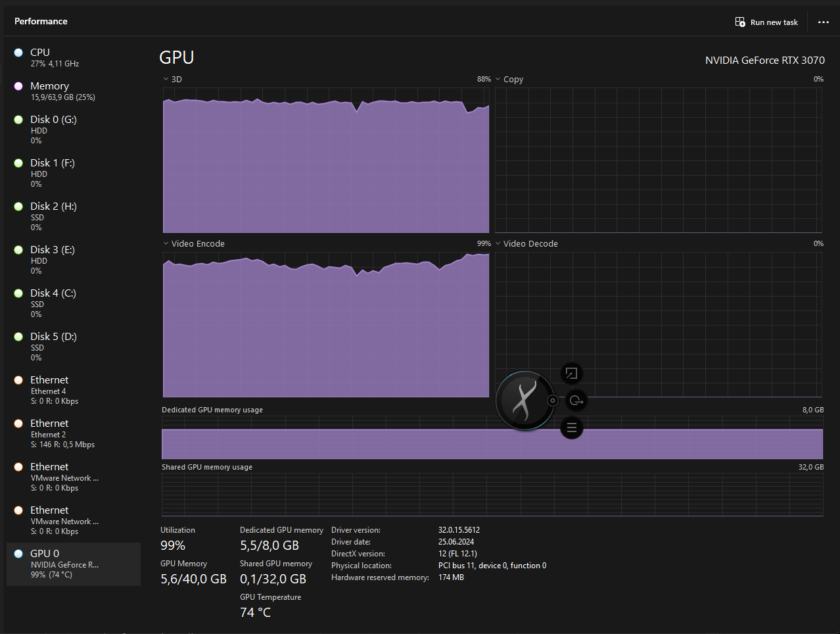Click the Video Encode usage graph

click(326, 324)
